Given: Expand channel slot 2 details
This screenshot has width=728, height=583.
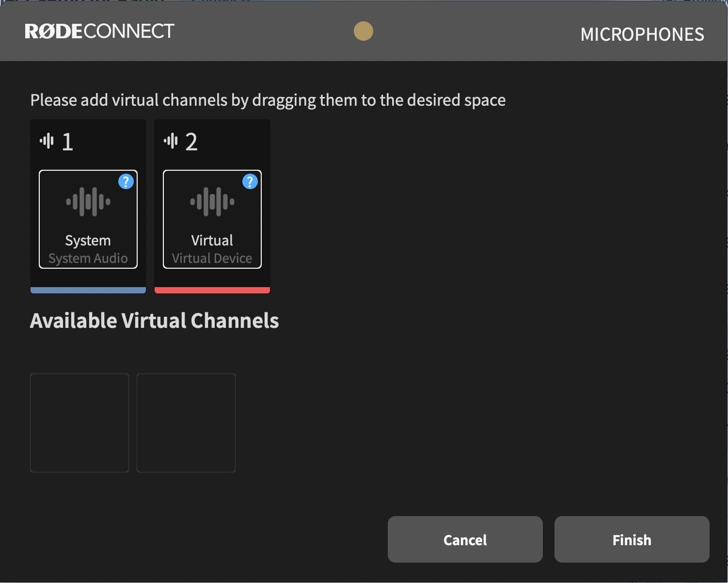Looking at the screenshot, I should pos(212,141).
